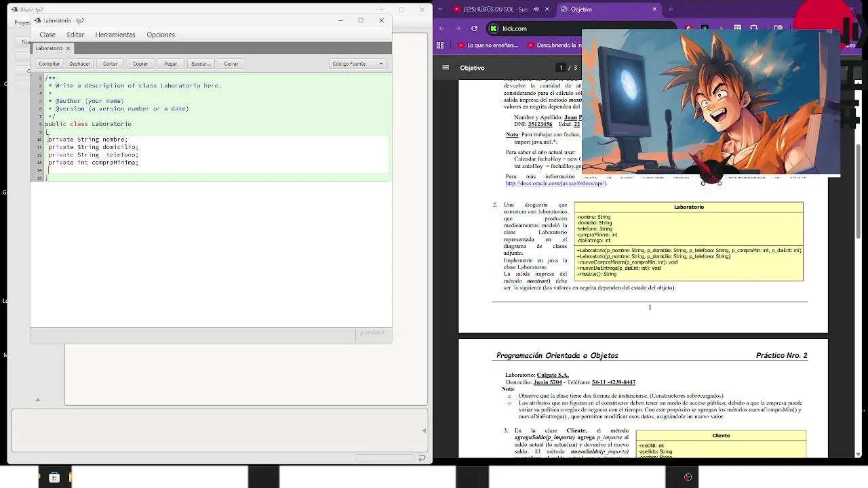The width and height of the screenshot is (868, 488).
Task: Click the 'private int compraMinima;' code line
Action: tap(93, 163)
